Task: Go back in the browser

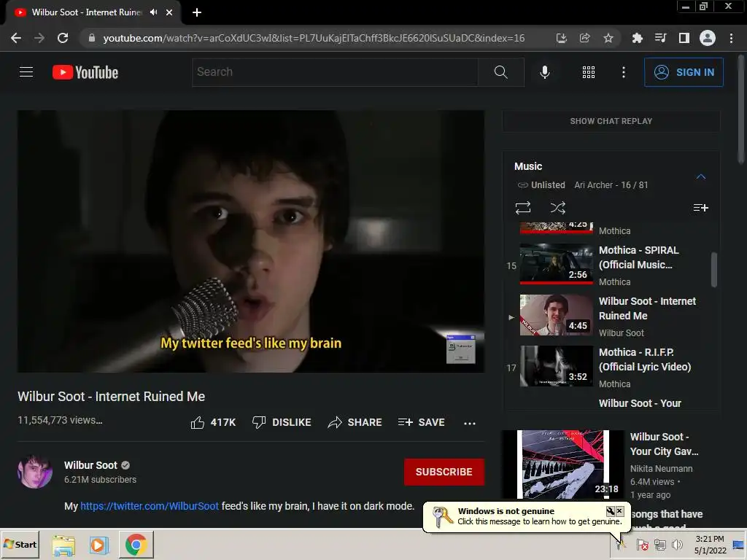Action: [x=16, y=38]
